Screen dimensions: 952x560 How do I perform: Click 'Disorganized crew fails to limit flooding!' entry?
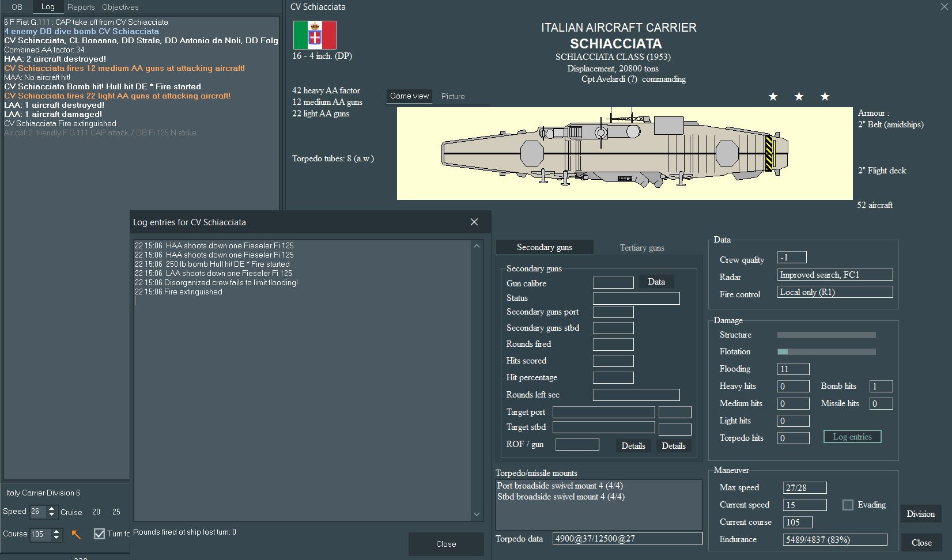click(216, 282)
